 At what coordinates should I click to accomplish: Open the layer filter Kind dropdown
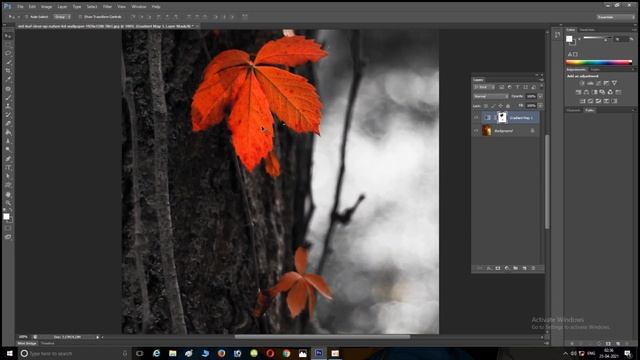coord(484,87)
